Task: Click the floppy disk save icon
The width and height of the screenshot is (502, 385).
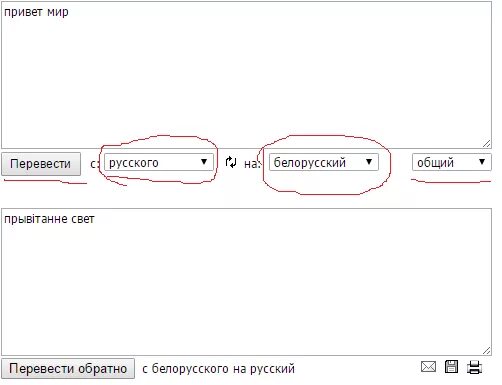Action: click(x=451, y=367)
